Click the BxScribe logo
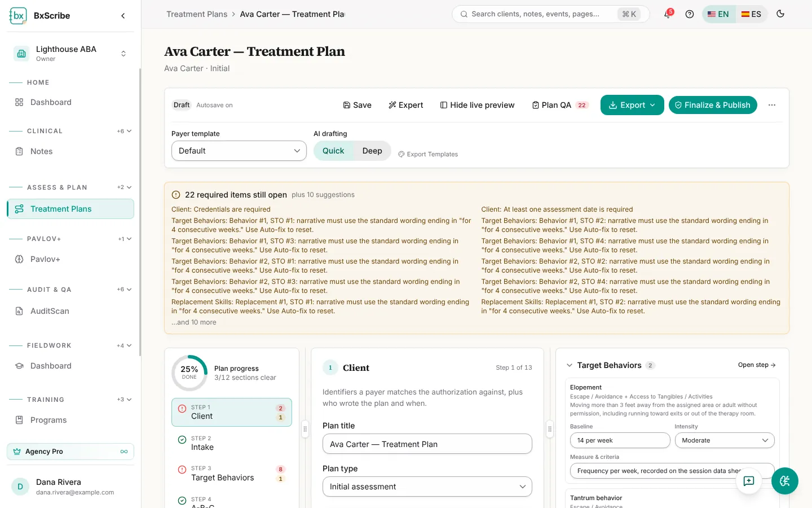The height and width of the screenshot is (508, 812). (18, 16)
